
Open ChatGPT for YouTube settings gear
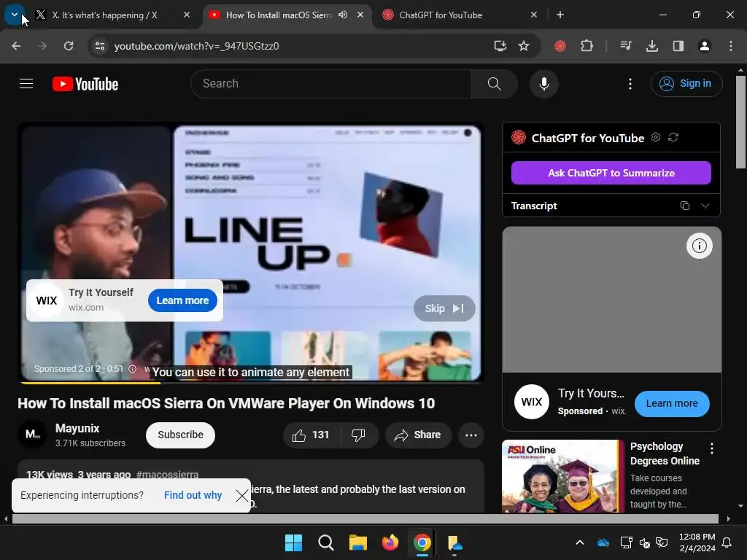coord(656,137)
